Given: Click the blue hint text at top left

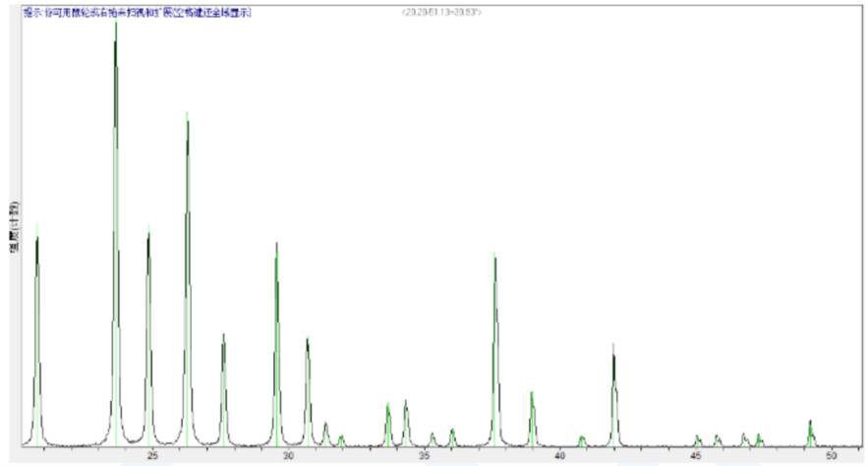Looking at the screenshot, I should pos(136,12).
